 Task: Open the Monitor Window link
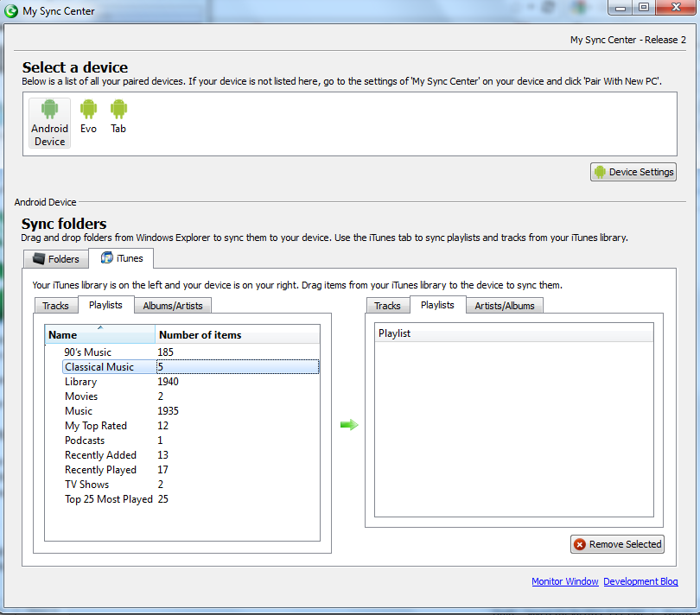coord(564,581)
